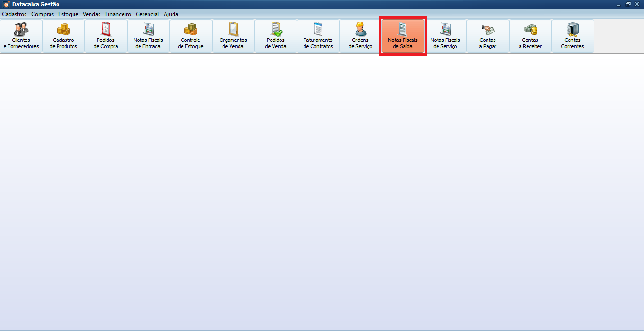
Task: Open the Ajuda help menu
Action: pos(171,14)
